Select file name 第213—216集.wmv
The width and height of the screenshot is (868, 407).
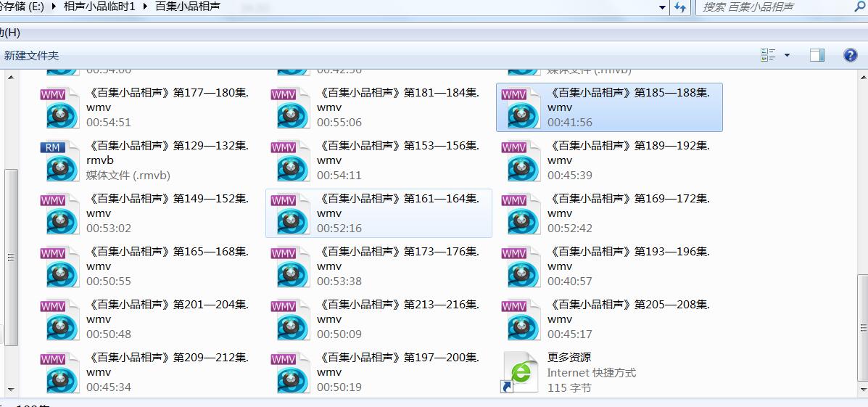398,312
